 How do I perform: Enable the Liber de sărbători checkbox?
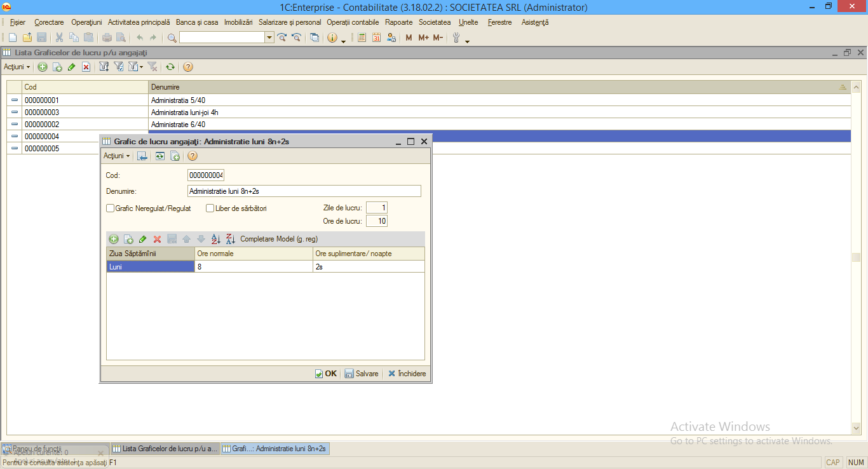(210, 208)
